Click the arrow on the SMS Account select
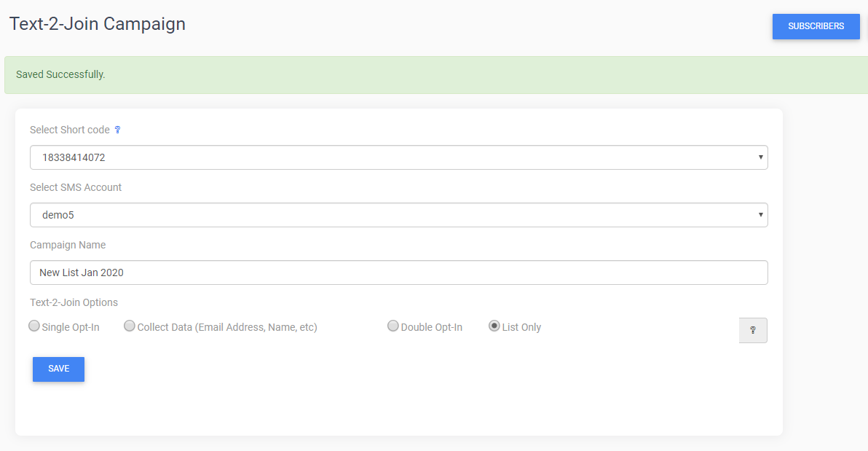Image resolution: width=868 pixels, height=451 pixels. tap(760, 215)
